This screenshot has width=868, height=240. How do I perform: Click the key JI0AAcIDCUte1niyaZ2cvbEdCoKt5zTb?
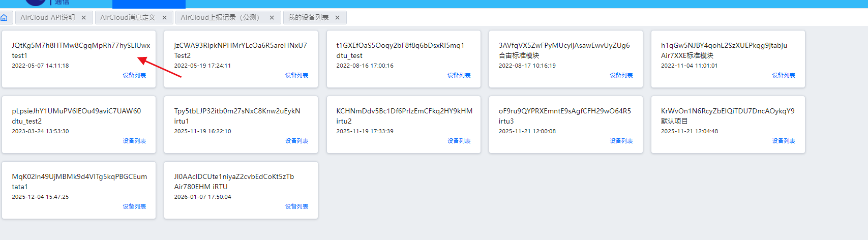[234, 176]
